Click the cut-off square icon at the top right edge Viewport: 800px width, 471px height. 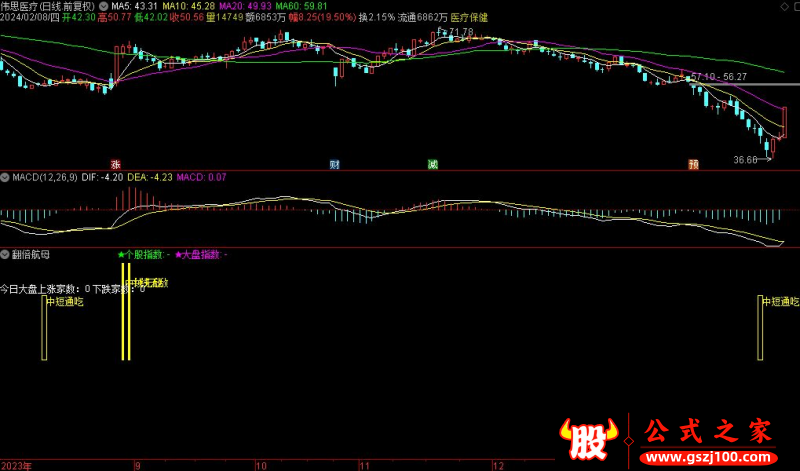pyautogui.click(x=797, y=7)
